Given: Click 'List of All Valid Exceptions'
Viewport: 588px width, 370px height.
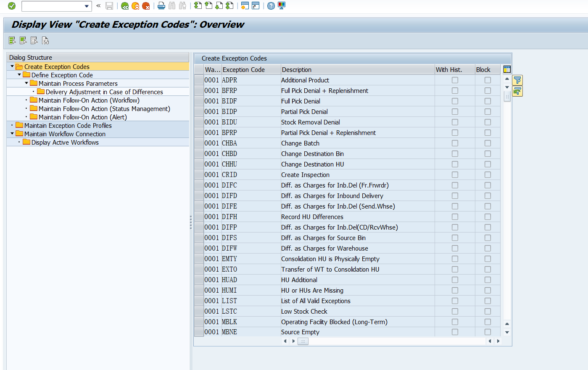Looking at the screenshot, I should click(316, 301).
